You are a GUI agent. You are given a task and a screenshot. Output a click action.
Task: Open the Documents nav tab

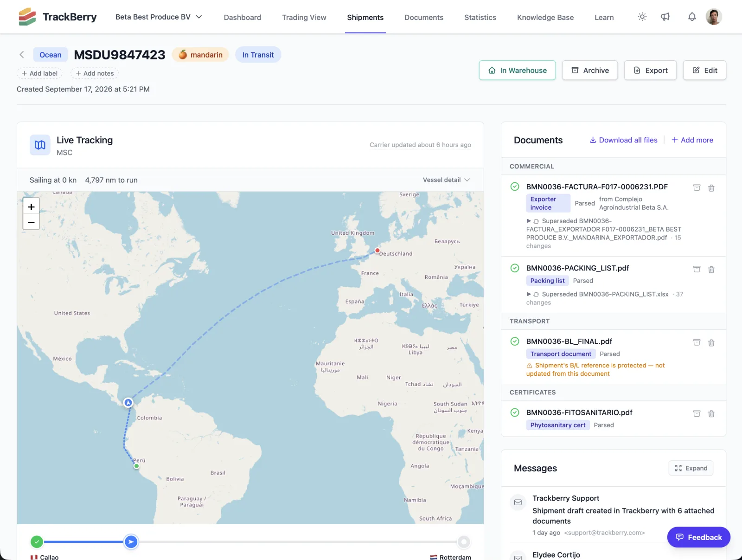(424, 17)
